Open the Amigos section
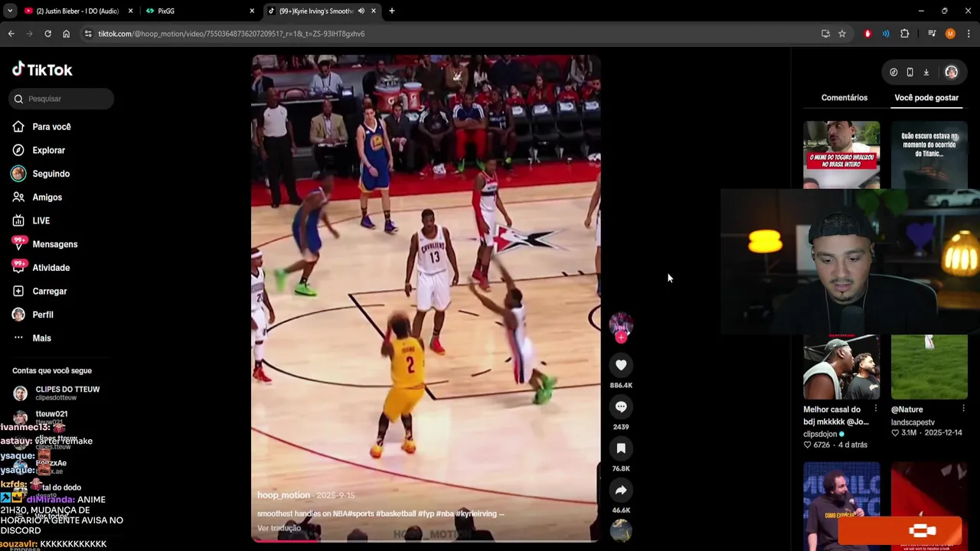The width and height of the screenshot is (980, 551). [x=47, y=197]
